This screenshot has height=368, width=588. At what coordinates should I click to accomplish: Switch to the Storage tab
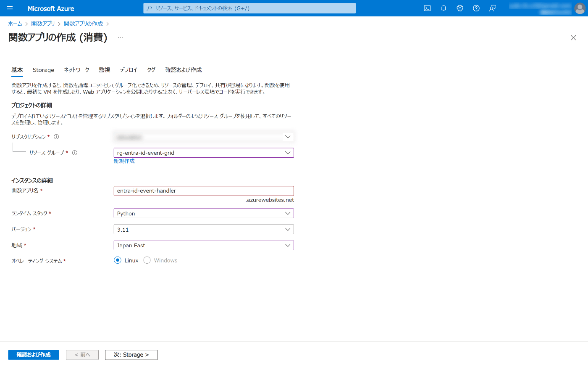pos(43,70)
